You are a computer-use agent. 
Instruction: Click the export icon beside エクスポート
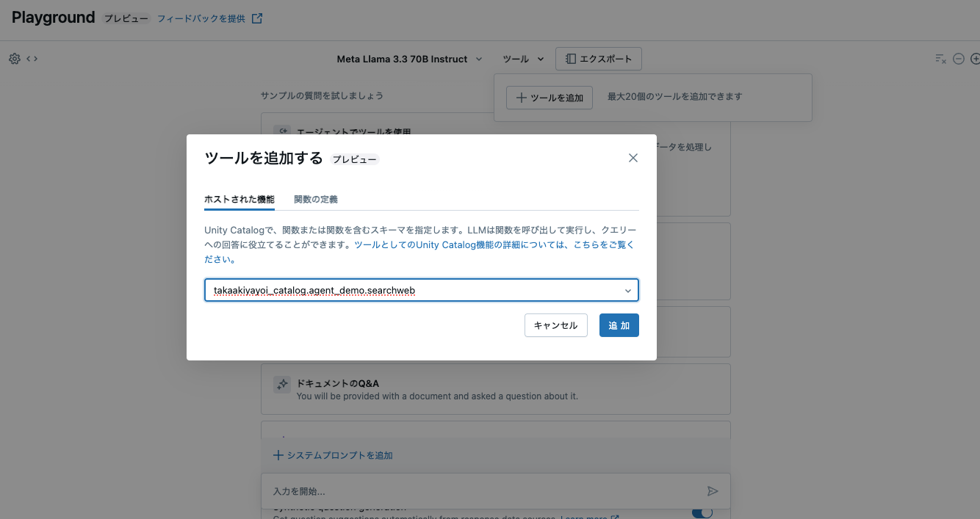coord(572,59)
